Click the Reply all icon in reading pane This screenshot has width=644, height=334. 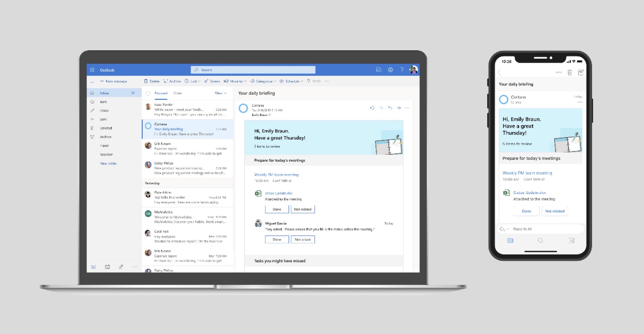(390, 108)
